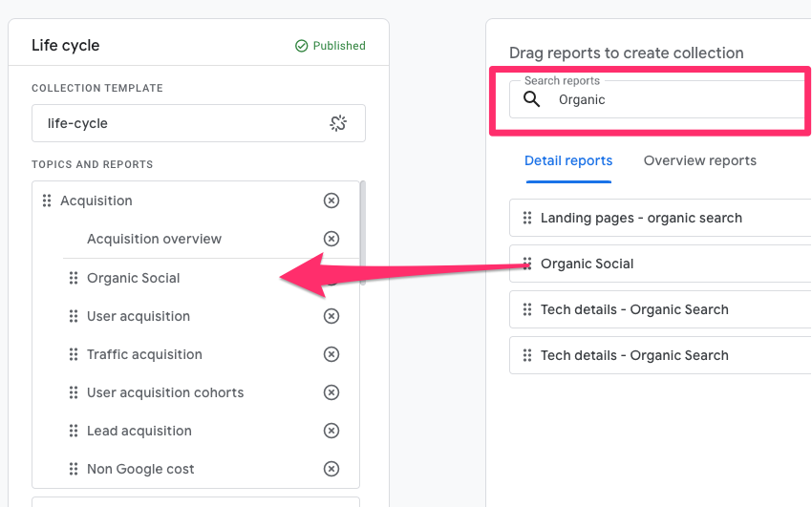The image size is (812, 507).
Task: Remove the Acquisition topic with its X icon
Action: (x=331, y=201)
